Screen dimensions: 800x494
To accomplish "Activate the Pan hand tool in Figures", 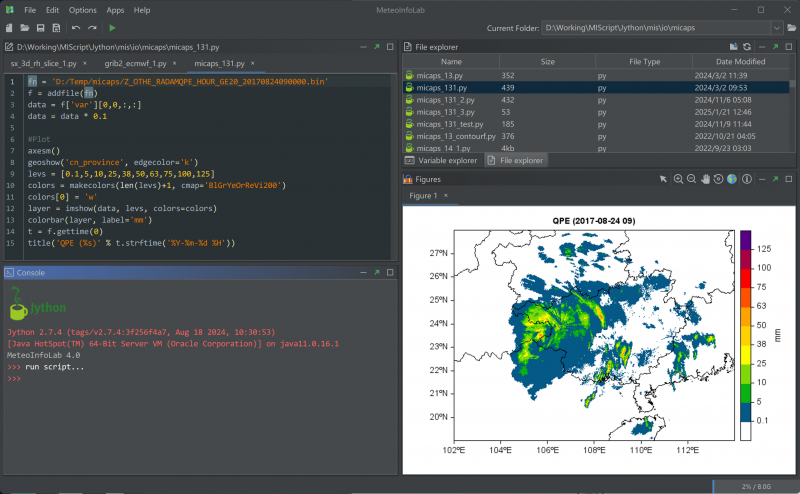I will click(705, 179).
